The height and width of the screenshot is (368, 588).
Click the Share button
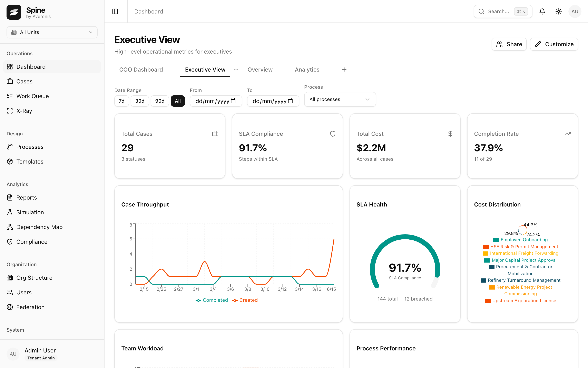509,44
